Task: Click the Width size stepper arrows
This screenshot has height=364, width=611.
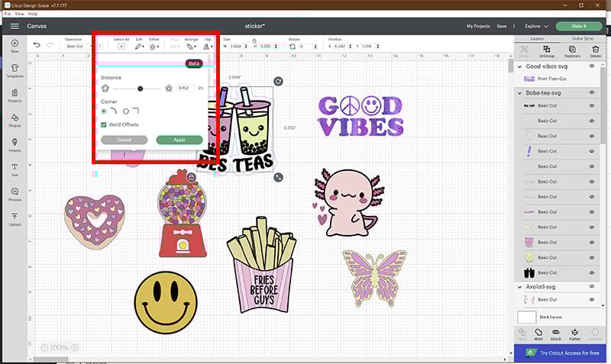Action: click(x=245, y=47)
